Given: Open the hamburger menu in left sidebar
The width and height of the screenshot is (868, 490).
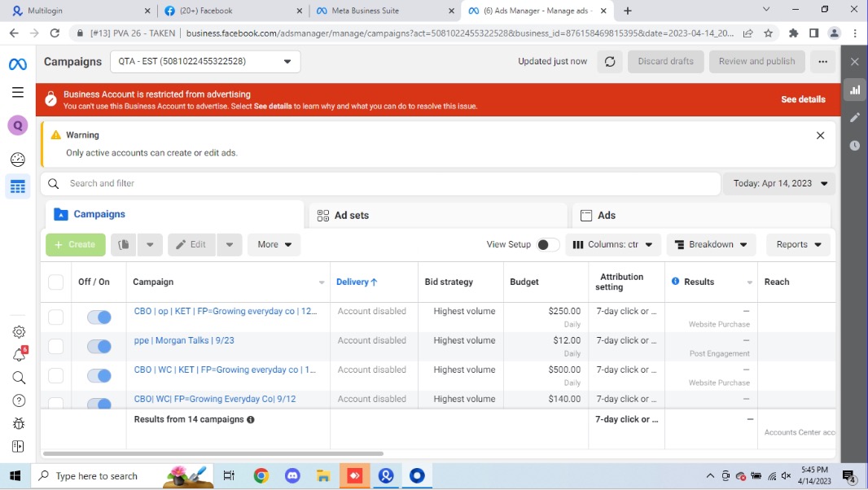Looking at the screenshot, I should click(18, 92).
